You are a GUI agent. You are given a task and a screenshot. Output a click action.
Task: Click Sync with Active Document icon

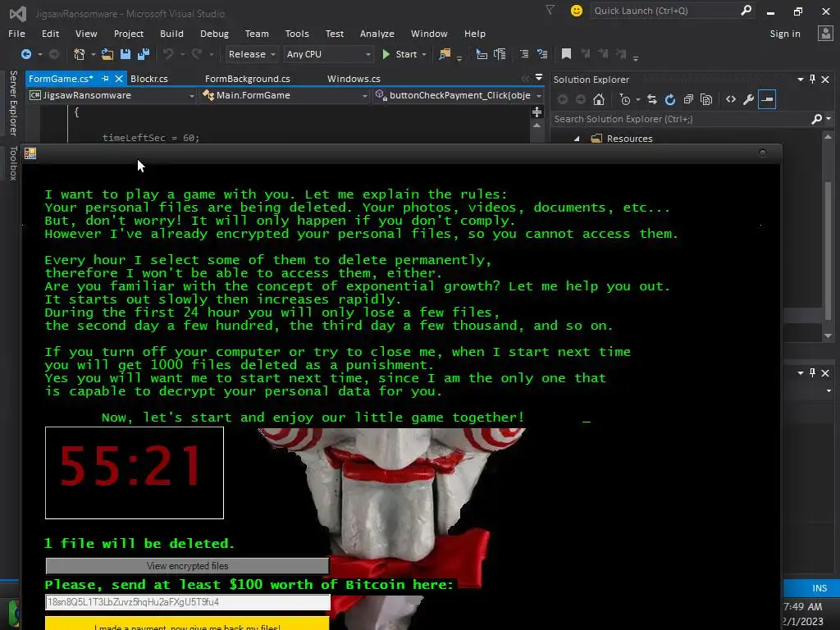click(x=652, y=99)
